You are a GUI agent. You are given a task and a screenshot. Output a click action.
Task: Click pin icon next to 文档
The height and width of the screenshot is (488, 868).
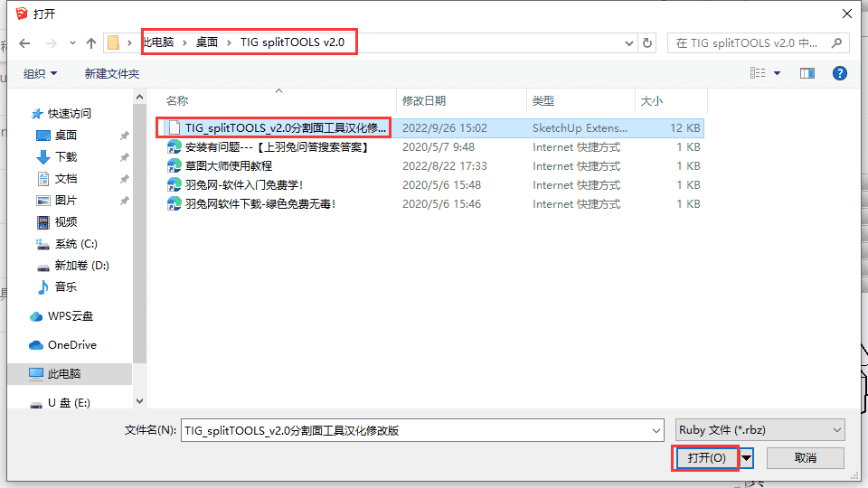(125, 179)
